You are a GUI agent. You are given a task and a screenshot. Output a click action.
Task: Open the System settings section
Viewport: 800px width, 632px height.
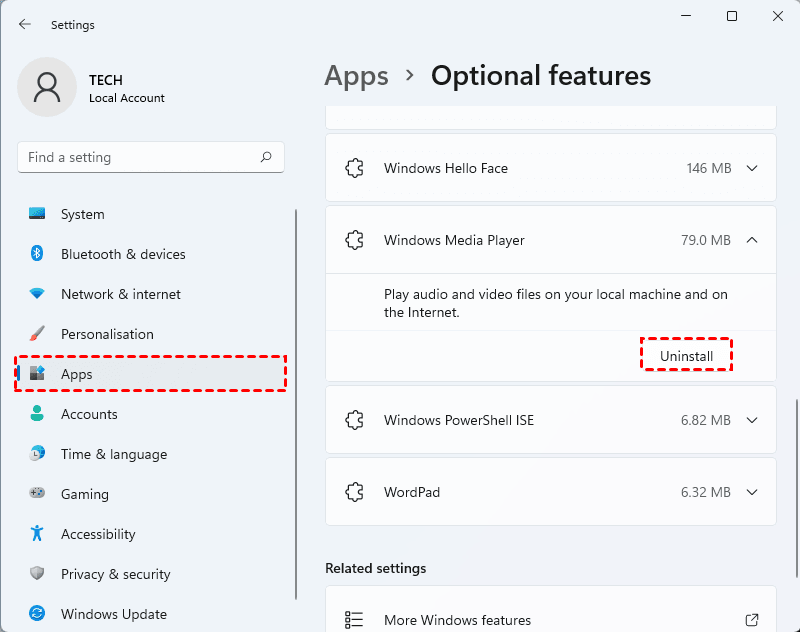pyautogui.click(x=82, y=214)
